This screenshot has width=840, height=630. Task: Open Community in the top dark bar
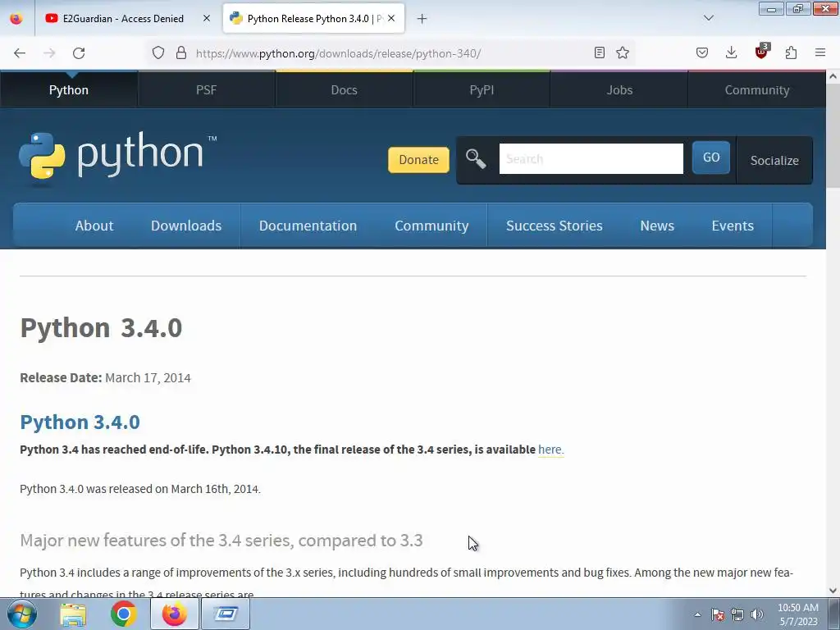[x=757, y=89]
